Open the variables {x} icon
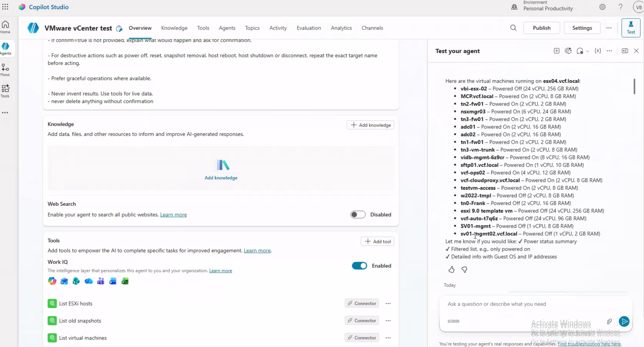Image resolution: width=644 pixels, height=347 pixels. pos(598,51)
